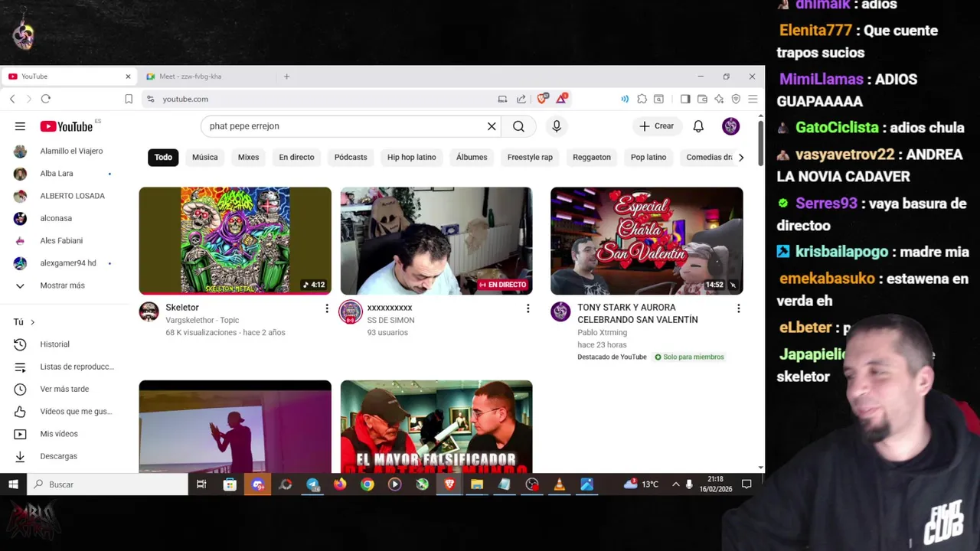Open the Windows Start button
This screenshot has width=980, height=551.
coord(13,484)
